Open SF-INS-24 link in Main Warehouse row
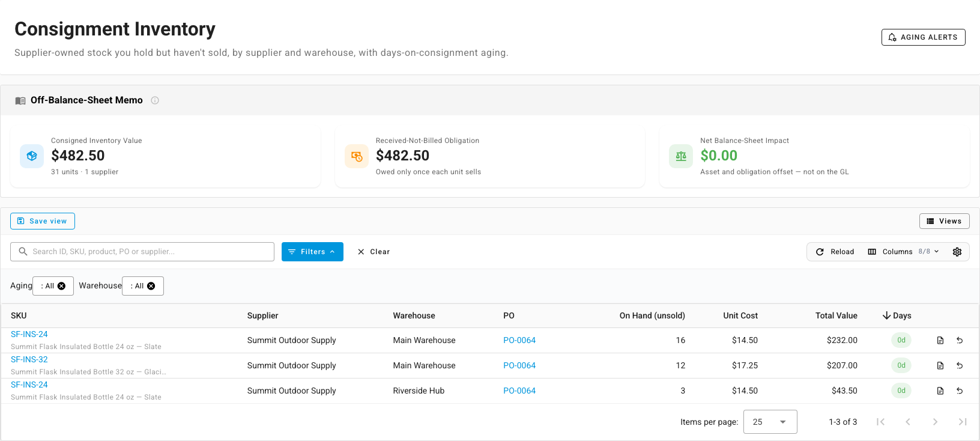 click(29, 334)
